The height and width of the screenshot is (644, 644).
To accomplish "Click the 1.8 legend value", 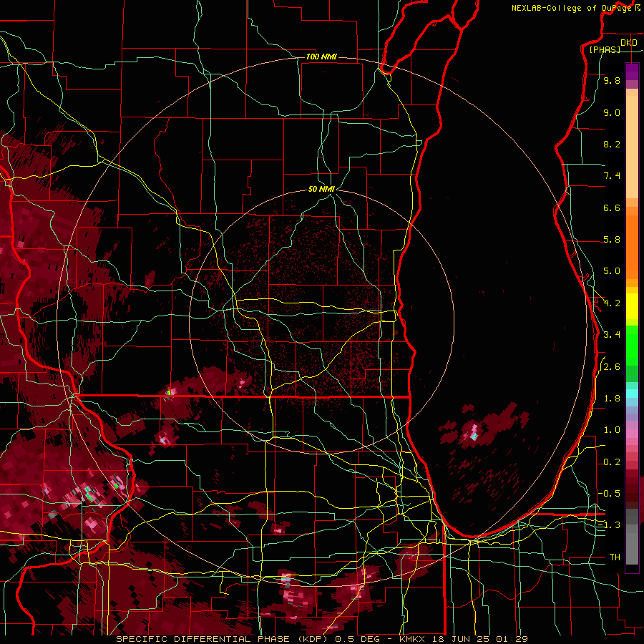I will coord(612,399).
